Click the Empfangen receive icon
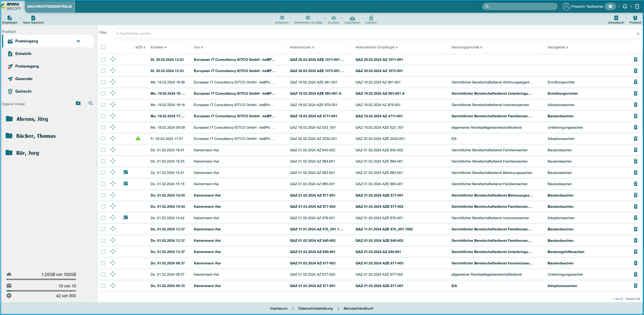Screen dimensions: 644x315 [10, 18]
